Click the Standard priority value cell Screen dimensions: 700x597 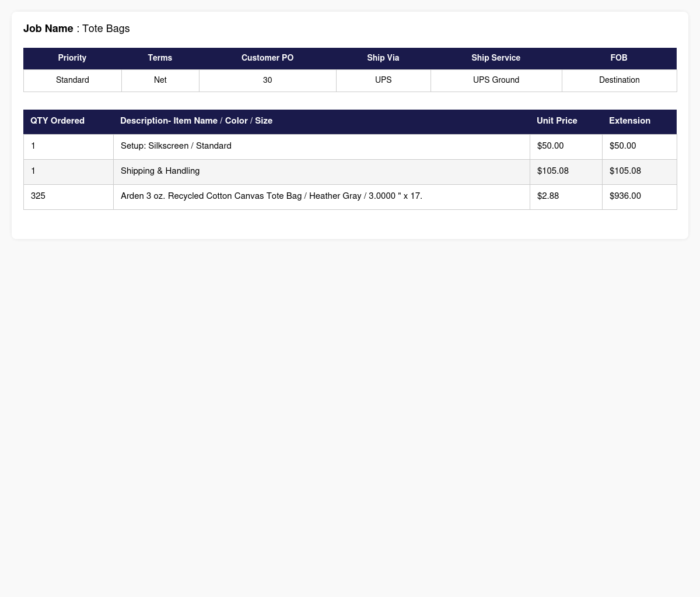point(72,80)
